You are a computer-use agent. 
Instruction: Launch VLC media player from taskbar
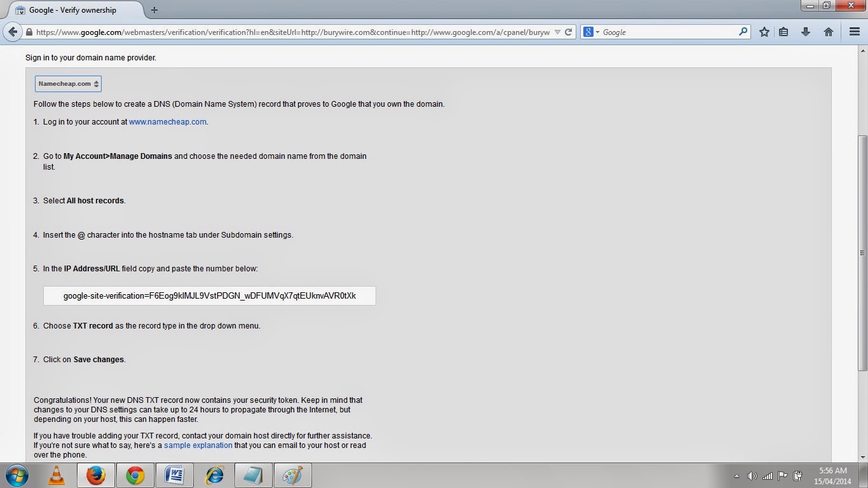pyautogui.click(x=57, y=475)
